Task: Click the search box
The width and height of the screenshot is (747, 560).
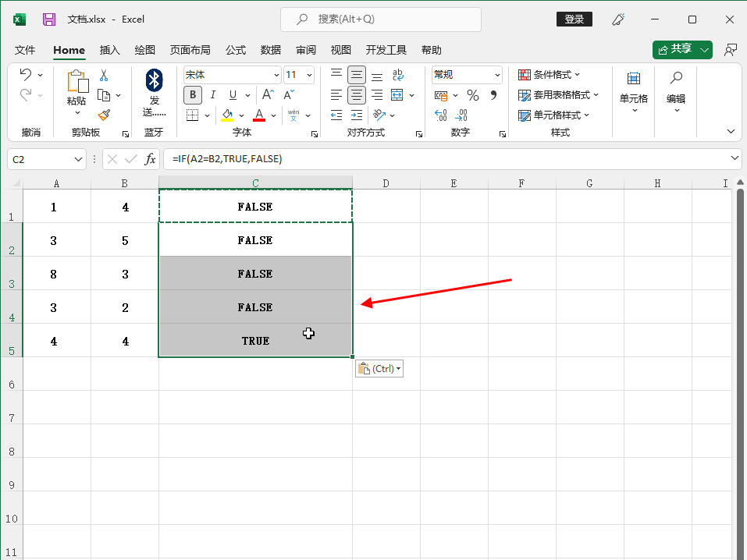Action: coord(381,19)
